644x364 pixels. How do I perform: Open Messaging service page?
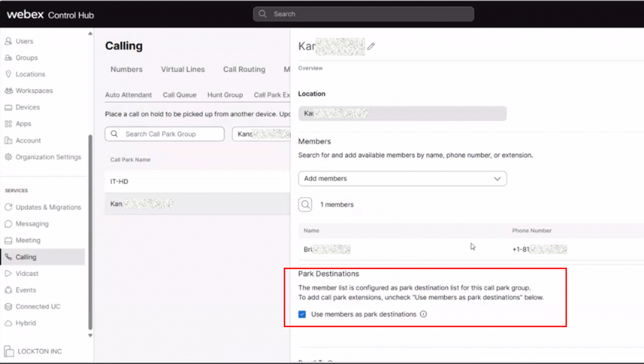[x=32, y=224]
